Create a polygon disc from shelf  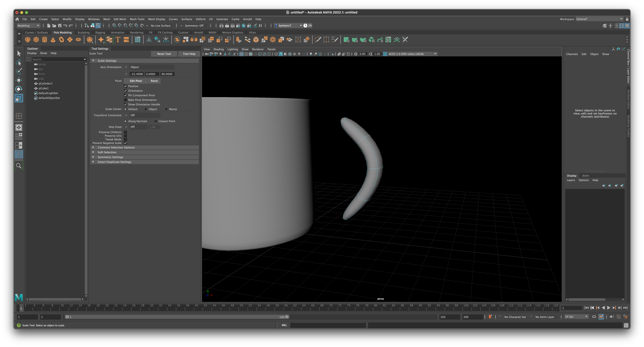pyautogui.click(x=78, y=40)
